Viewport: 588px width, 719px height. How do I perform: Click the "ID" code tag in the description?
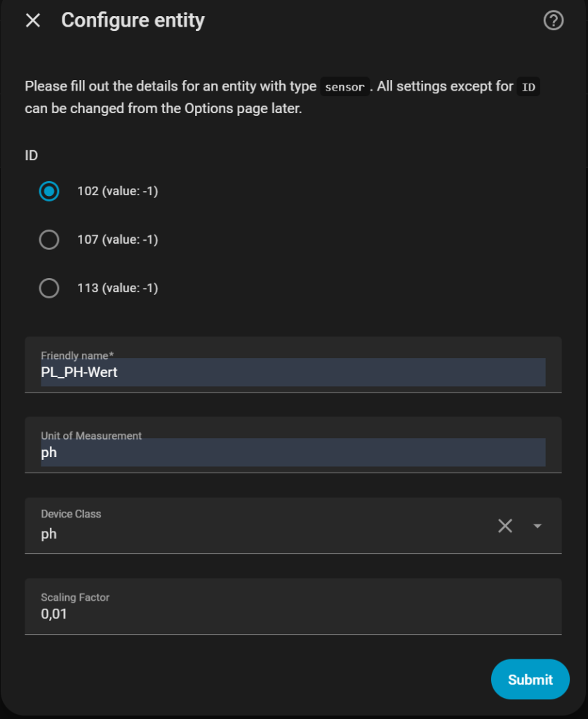(528, 88)
